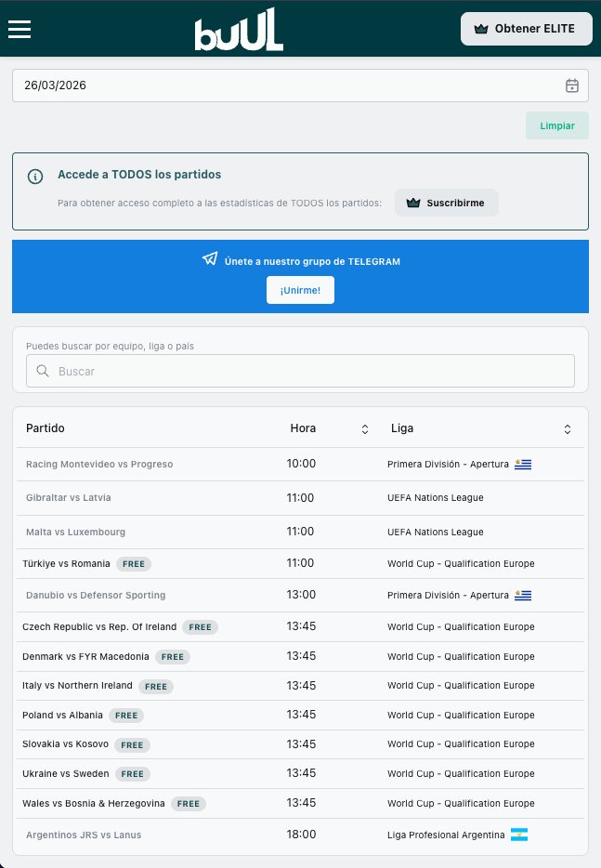The image size is (601, 868).
Task: Open Ukraine vs Sweden match
Action: (66, 773)
